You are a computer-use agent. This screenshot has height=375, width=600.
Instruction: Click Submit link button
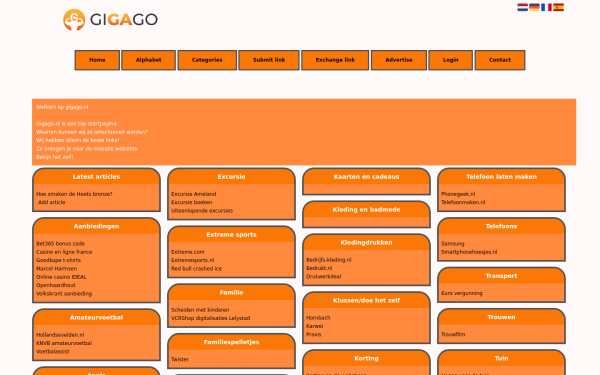[x=269, y=60]
